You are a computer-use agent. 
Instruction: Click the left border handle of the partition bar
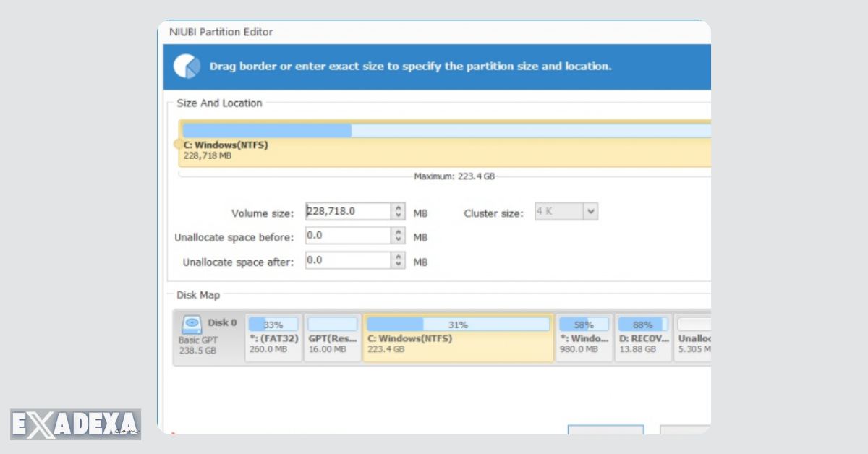click(x=179, y=145)
